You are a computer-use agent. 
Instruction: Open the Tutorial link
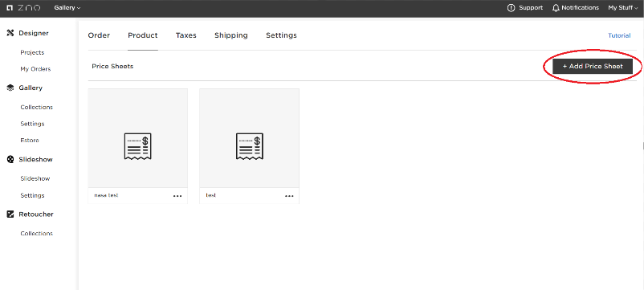click(619, 35)
